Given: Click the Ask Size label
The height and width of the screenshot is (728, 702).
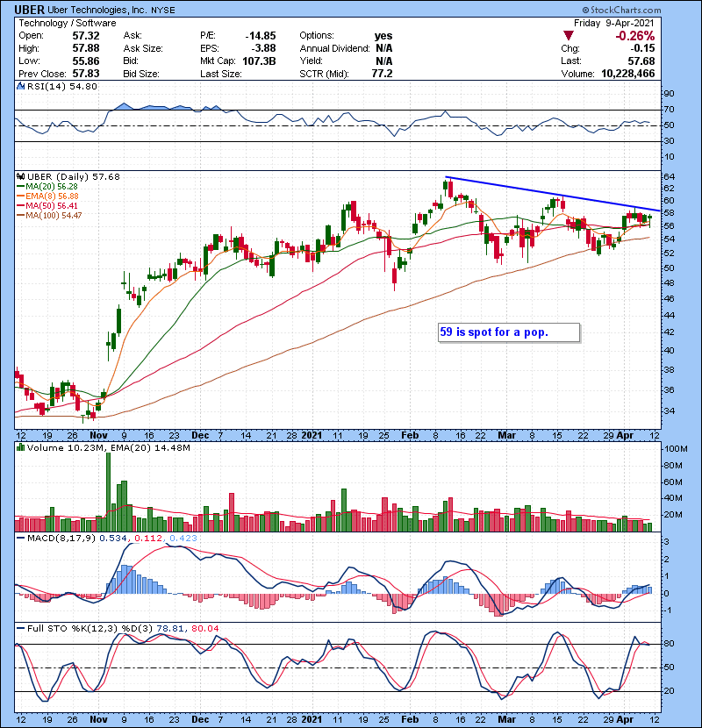Looking at the screenshot, I should click(143, 48).
